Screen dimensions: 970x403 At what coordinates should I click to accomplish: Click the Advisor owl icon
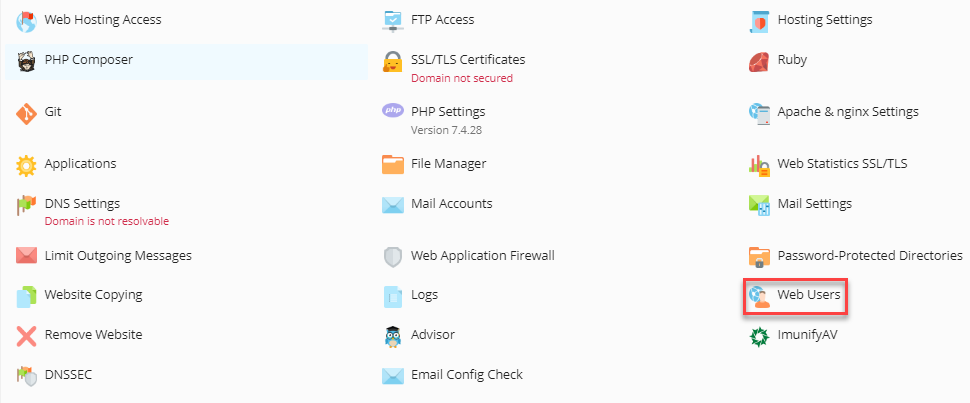(393, 336)
